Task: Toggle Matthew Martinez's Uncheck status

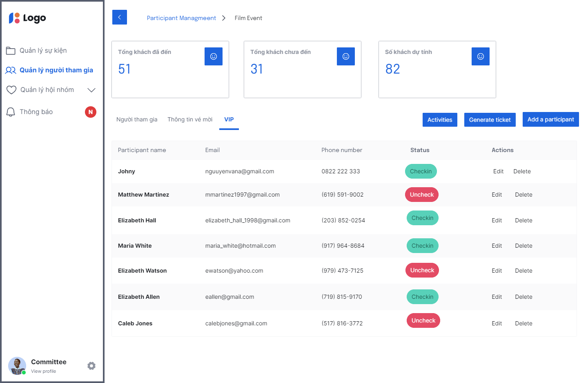Action: (x=421, y=195)
